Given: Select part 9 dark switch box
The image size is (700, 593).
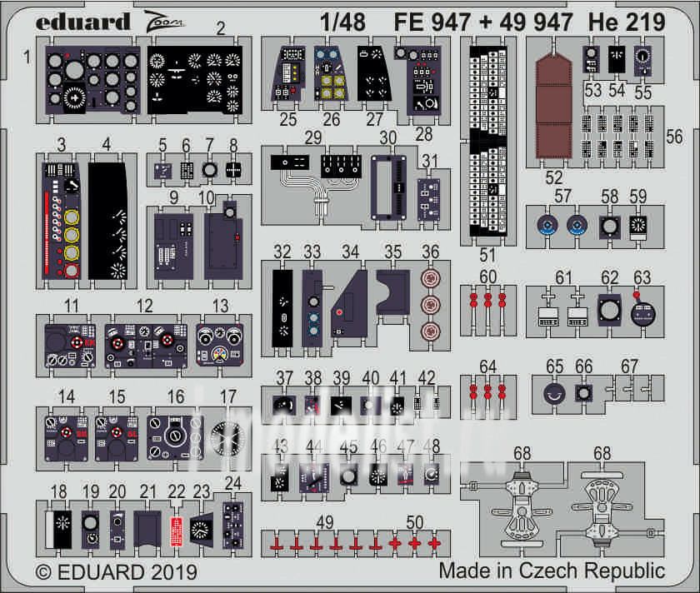Looking at the screenshot, I should (x=173, y=247).
